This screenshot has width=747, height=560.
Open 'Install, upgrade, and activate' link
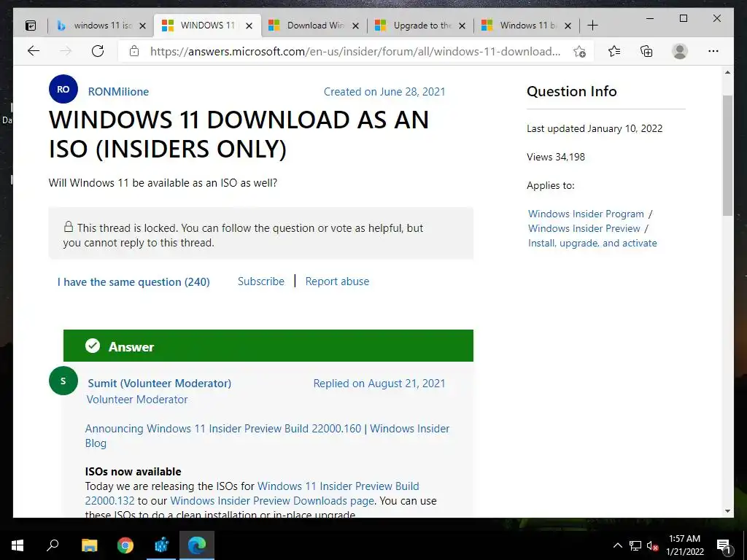point(592,243)
